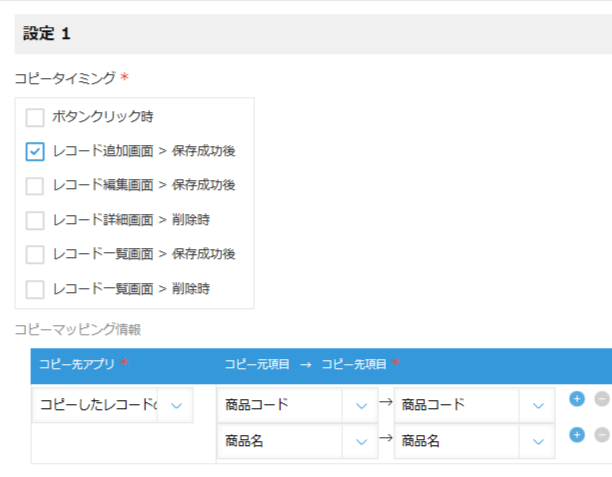Enable the ボタンクリック時 checkbox

pyautogui.click(x=35, y=117)
